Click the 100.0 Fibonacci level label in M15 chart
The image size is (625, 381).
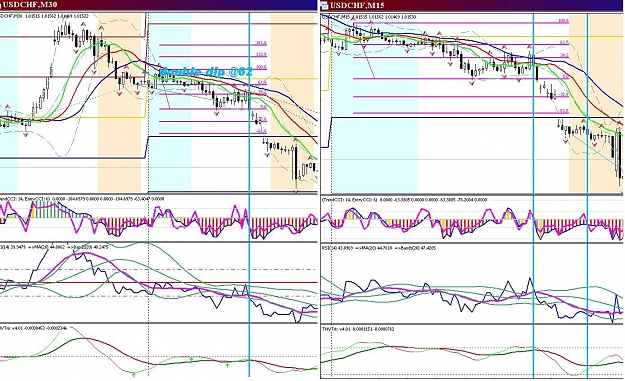[563, 21]
